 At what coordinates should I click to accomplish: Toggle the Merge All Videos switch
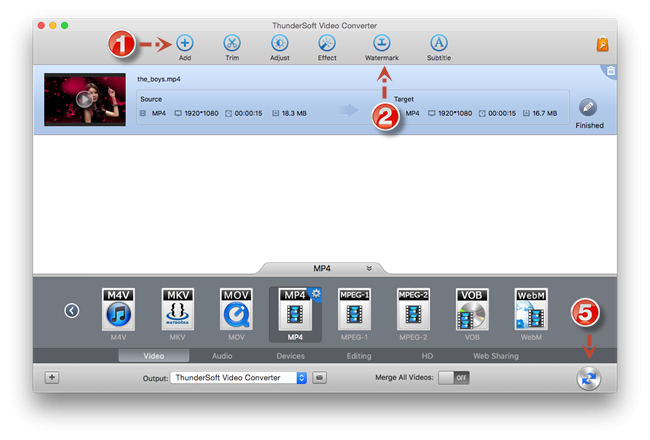454,378
